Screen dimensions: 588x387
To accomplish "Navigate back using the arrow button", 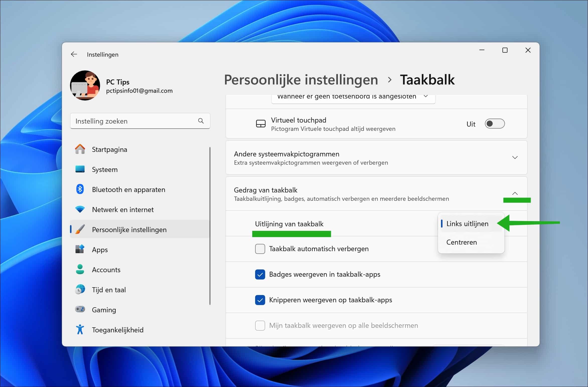I will pyautogui.click(x=74, y=54).
